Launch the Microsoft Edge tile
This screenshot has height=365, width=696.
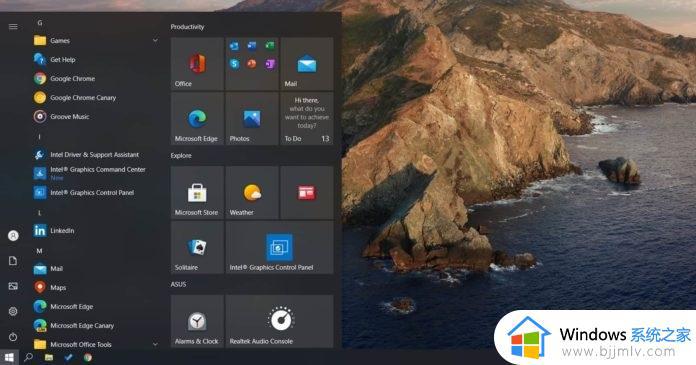[197, 119]
